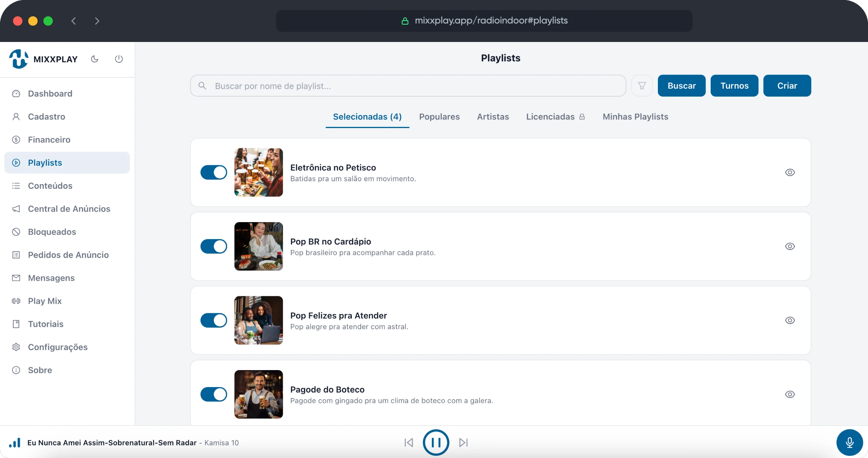Click the filter funnel icon
868x458 pixels.
coord(642,86)
